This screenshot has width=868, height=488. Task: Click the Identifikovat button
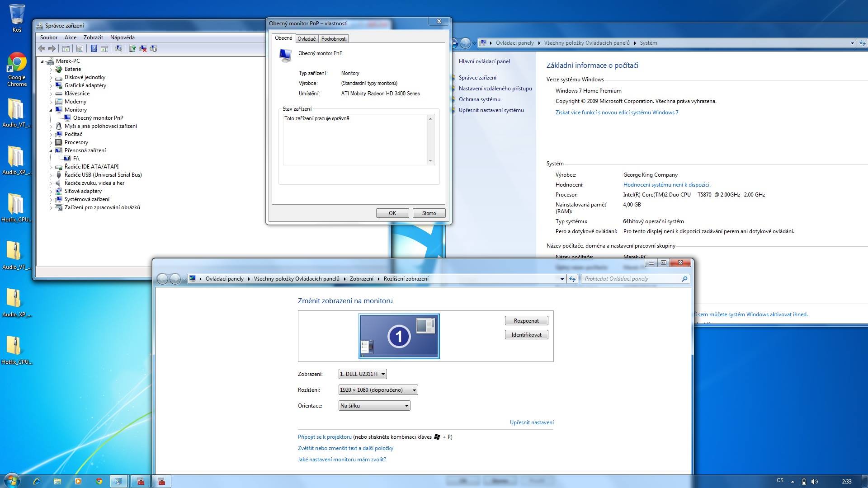pyautogui.click(x=526, y=335)
